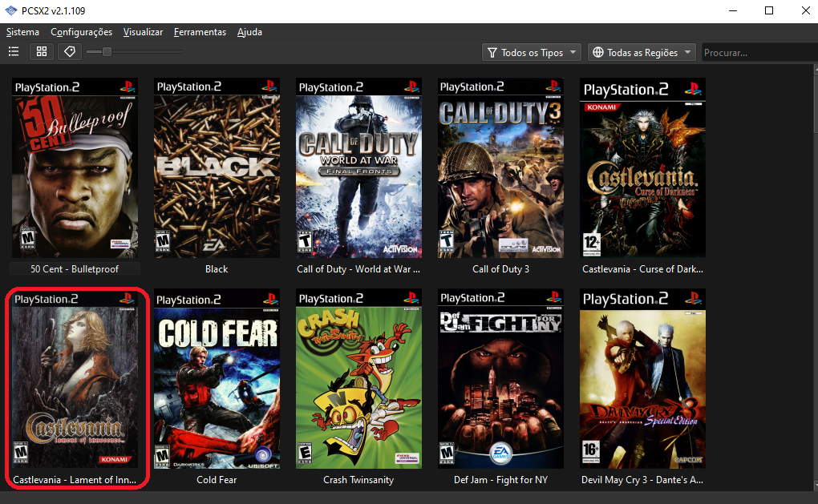
Task: Open the Sistema menu
Action: 22,32
